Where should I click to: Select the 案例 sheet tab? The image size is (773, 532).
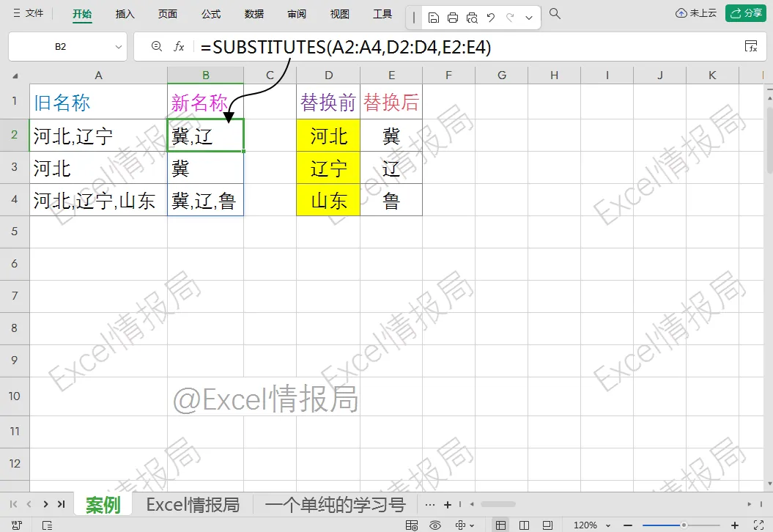(x=103, y=504)
